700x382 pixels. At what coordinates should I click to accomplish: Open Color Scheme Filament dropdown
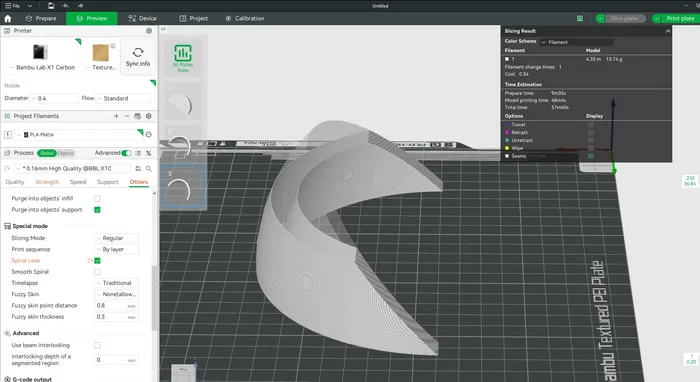coord(576,42)
